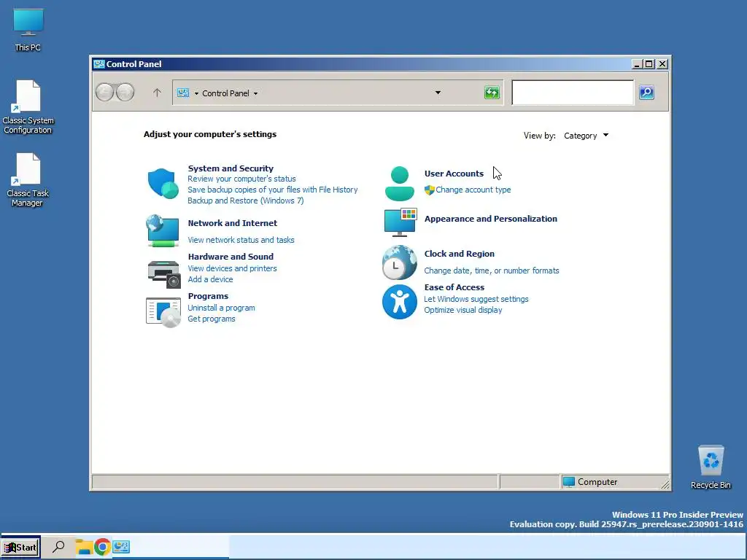Click Get programs link
The width and height of the screenshot is (747, 560).
coord(211,319)
